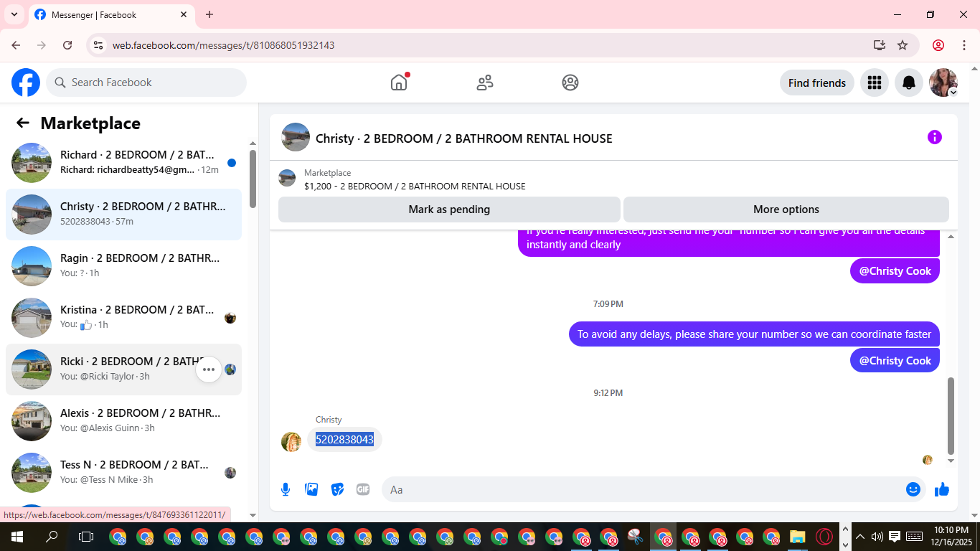Open the Opera browser taskbar icon
This screenshot has width=980, height=551.
(825, 537)
